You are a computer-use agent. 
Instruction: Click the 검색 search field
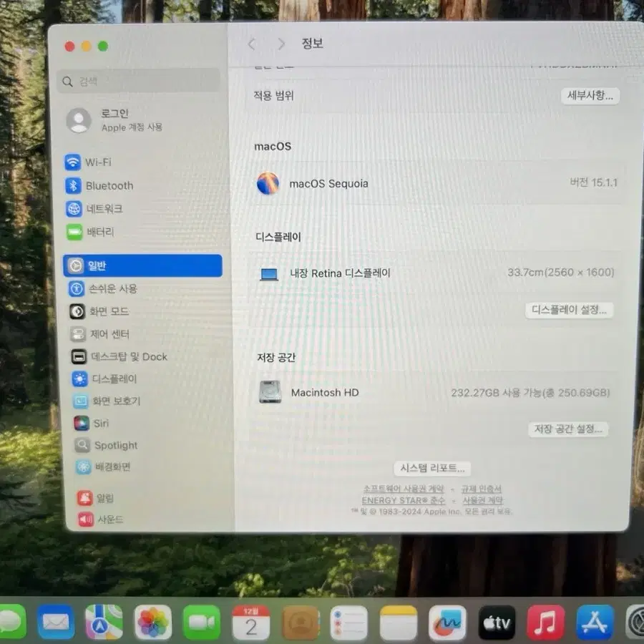tap(139, 81)
